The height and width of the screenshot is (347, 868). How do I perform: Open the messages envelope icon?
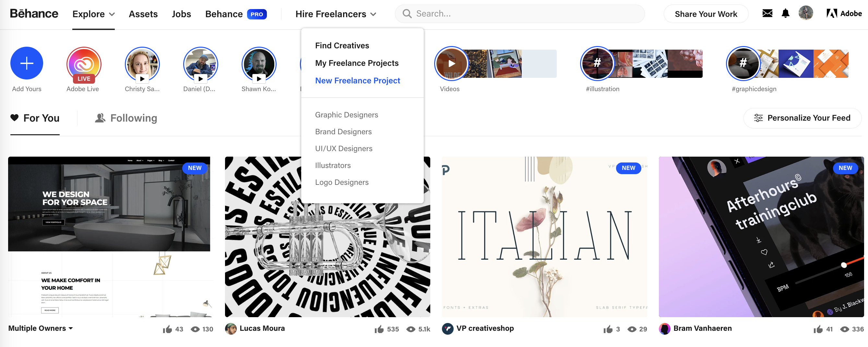coord(767,14)
